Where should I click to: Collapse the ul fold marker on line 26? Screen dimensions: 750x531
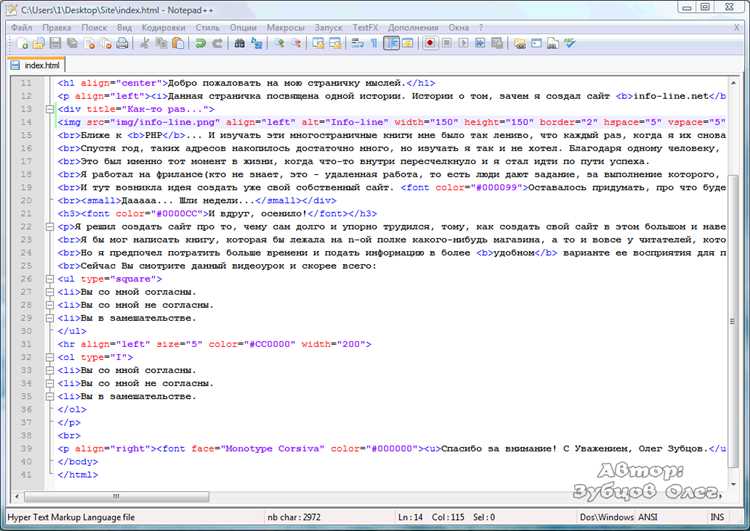coord(49,278)
